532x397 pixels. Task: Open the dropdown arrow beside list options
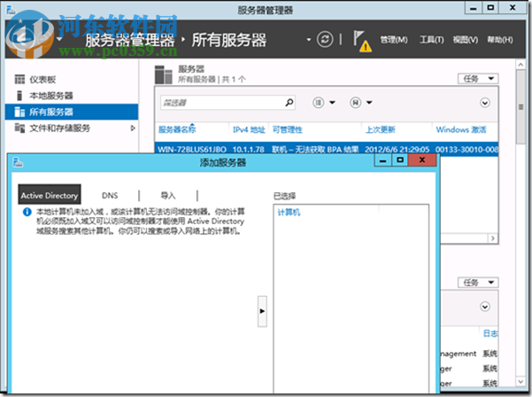tap(332, 102)
